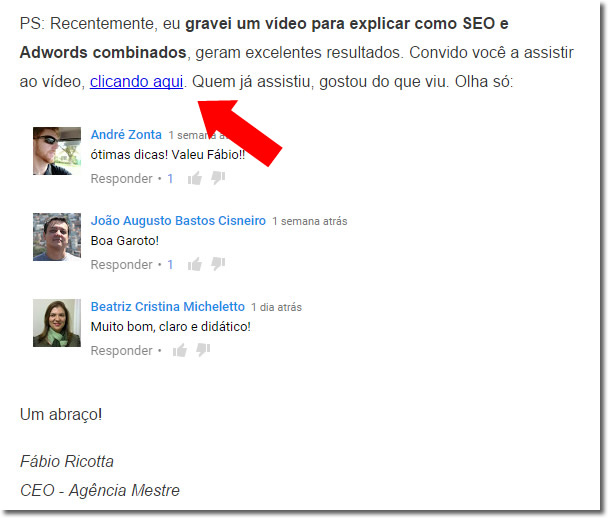This screenshot has width=613, height=523.
Task: Give thumbs down to João Augusto's comment
Action: 220,265
